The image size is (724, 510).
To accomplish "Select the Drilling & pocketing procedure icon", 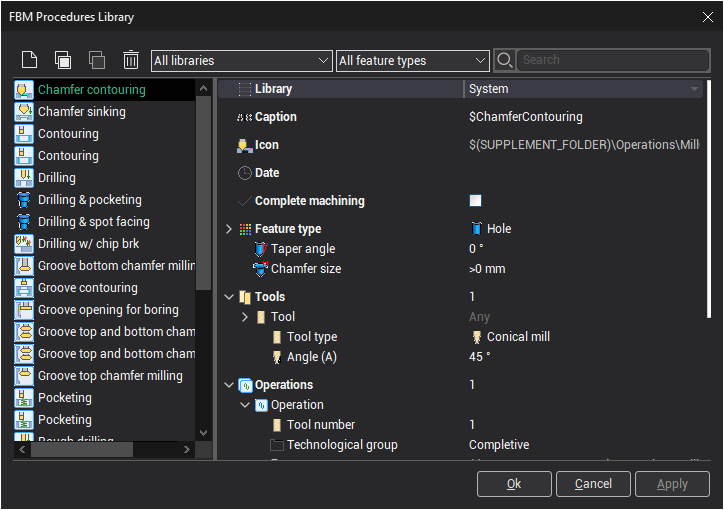I will (24, 200).
